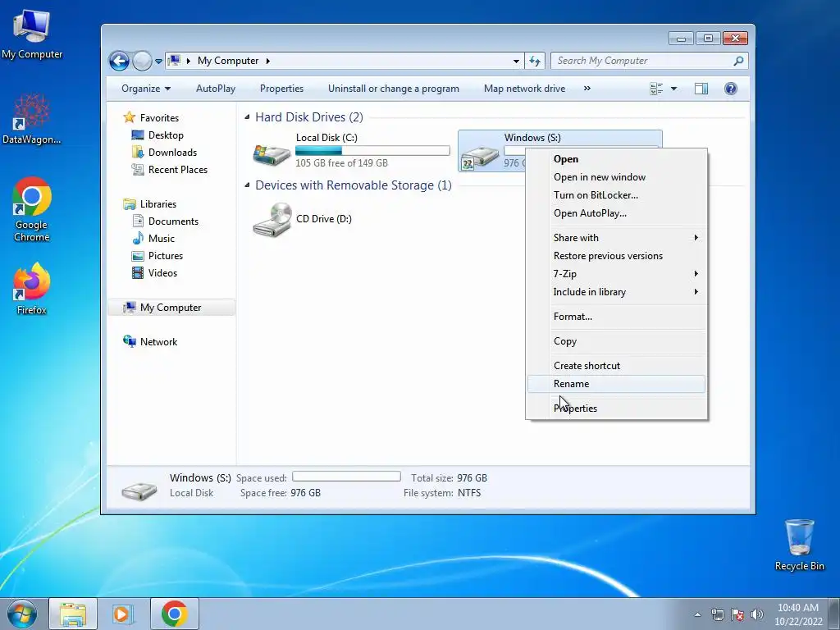Screen dimensions: 840x630
Task: Choose Open in new window
Action: click(x=616, y=177)
